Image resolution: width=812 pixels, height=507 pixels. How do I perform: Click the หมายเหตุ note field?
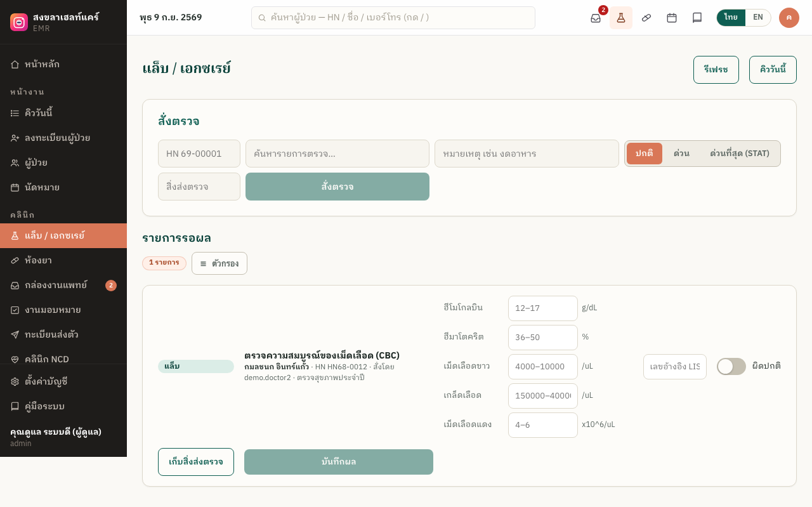(x=527, y=154)
